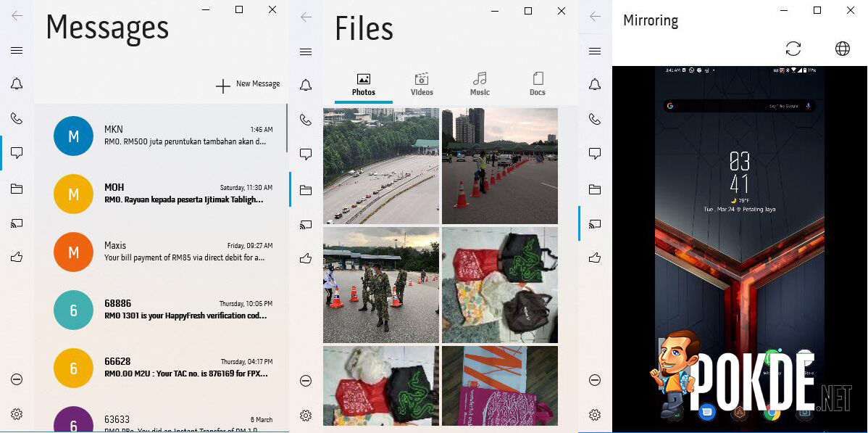Click the thumbs-up icon in the Files window sidebar
The height and width of the screenshot is (433, 868).
(306, 258)
